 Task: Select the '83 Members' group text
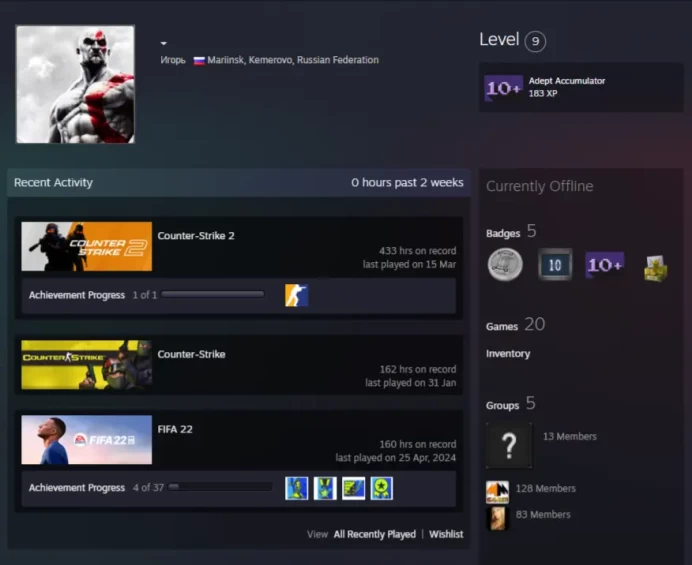pyautogui.click(x=543, y=515)
